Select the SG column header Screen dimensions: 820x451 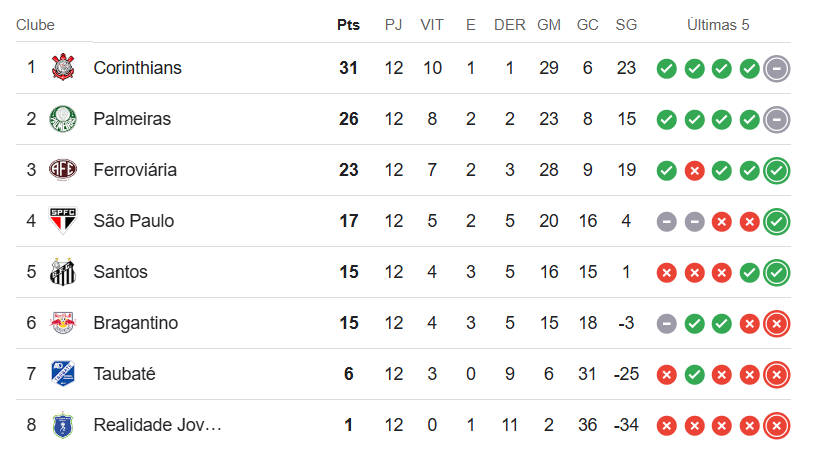626,25
